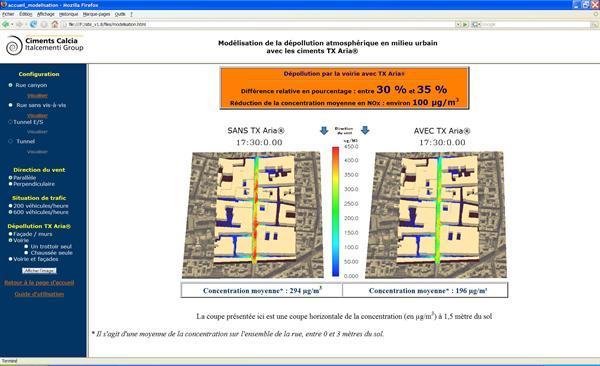Click the green Go arrow beside address bar
This screenshot has height=366, width=600.
tap(465, 24)
